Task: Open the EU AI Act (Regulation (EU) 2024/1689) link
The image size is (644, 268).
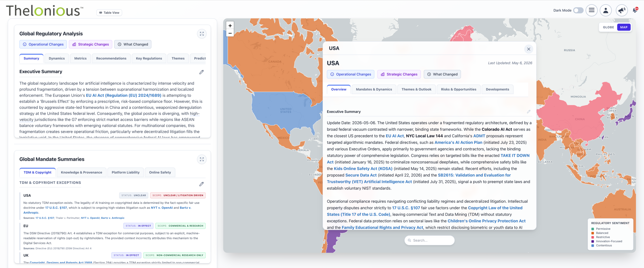Action: [x=124, y=95]
